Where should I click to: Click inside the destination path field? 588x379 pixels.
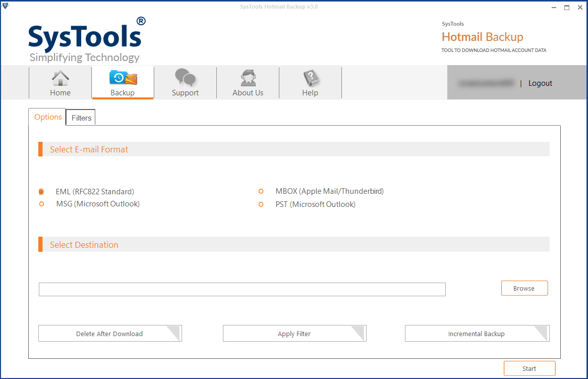tap(242, 289)
